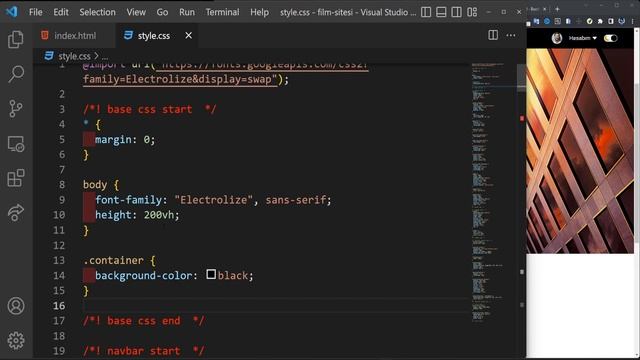640x360 pixels.
Task: Click the 'margin: 0;' declaration
Action: point(125,140)
